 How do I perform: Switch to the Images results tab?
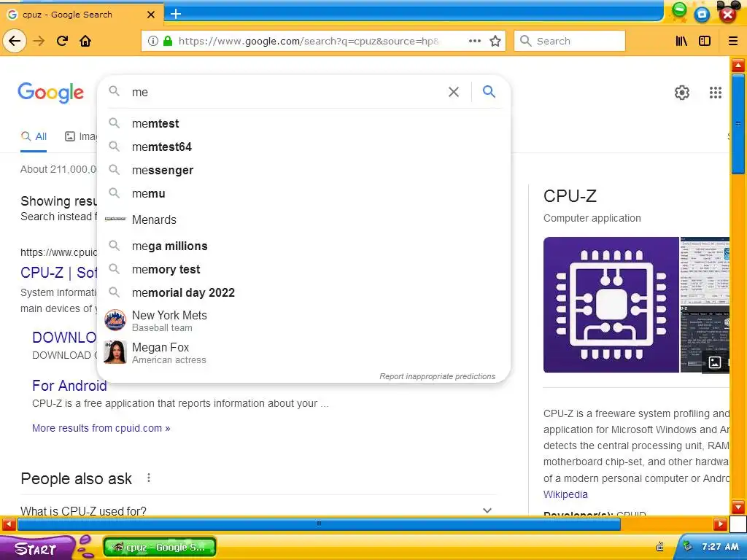(80, 136)
